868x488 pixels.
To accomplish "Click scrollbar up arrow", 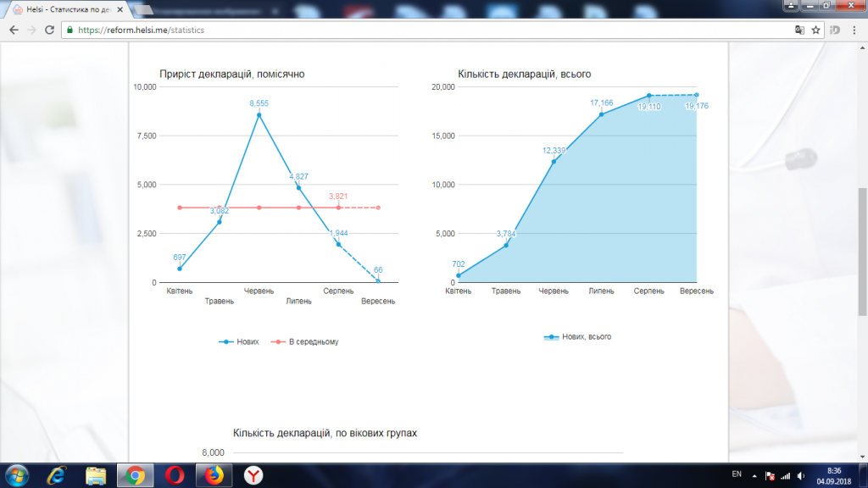I will [x=862, y=48].
